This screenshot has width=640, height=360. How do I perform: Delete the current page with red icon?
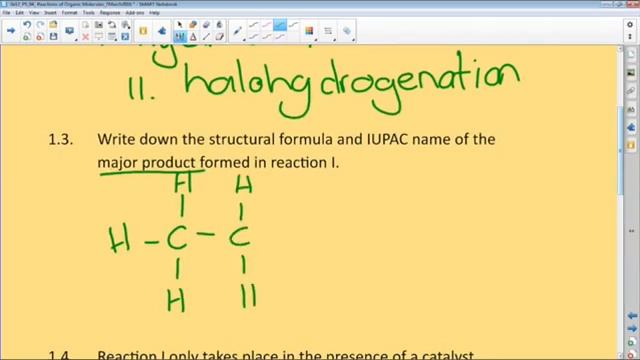(40, 37)
